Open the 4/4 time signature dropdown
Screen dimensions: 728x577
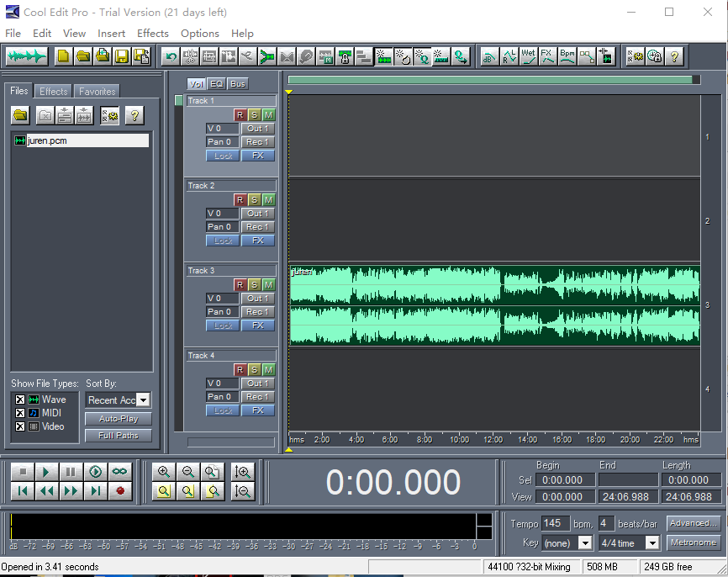pyautogui.click(x=652, y=543)
